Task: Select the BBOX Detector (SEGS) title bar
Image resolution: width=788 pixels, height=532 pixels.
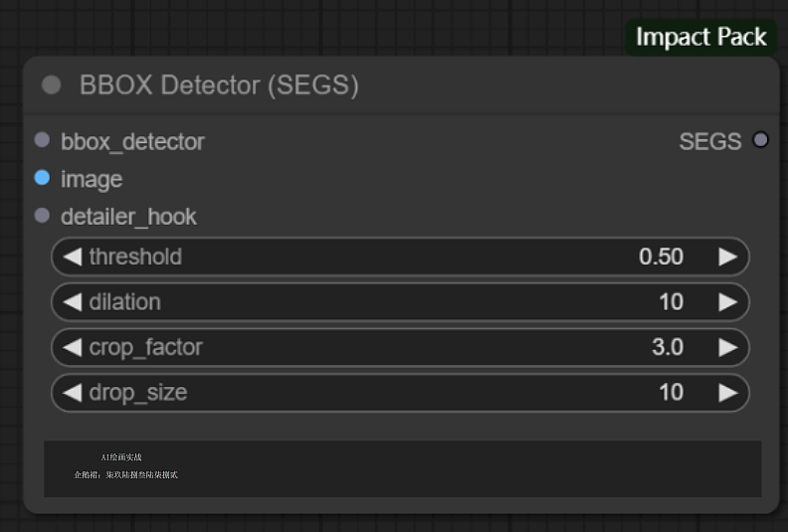Action: (398, 86)
